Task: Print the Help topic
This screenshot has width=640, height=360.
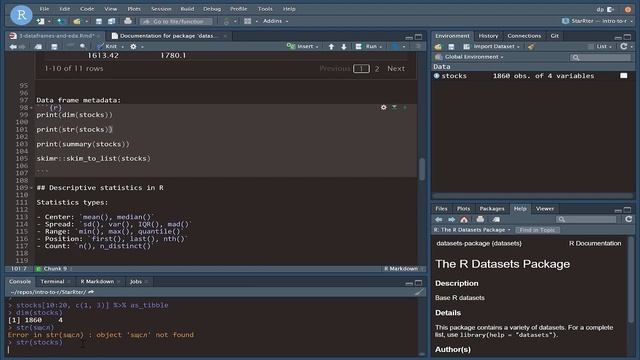Action: (480, 220)
